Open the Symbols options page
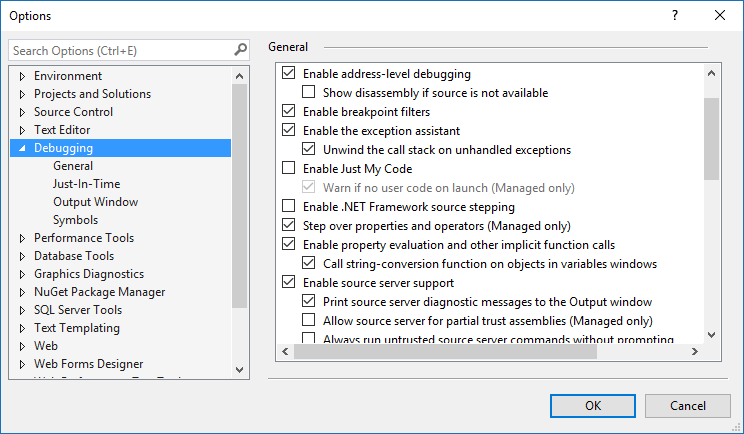The image size is (744, 434). click(x=75, y=220)
